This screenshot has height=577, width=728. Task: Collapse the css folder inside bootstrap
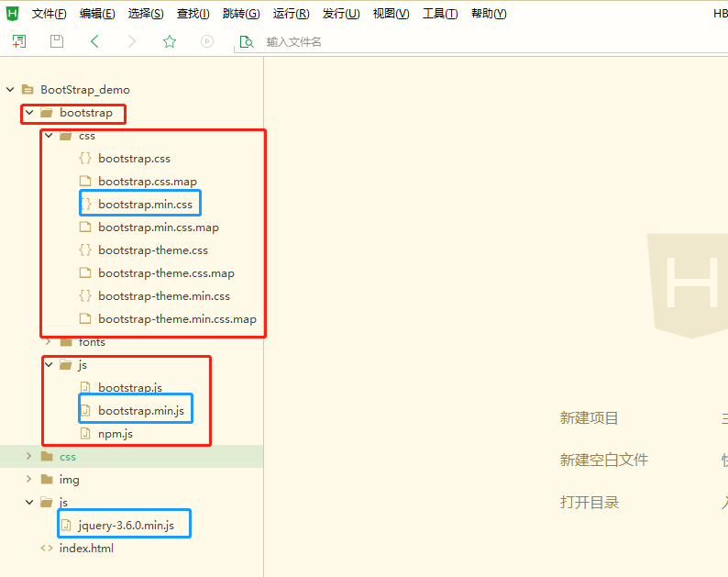tap(49, 136)
